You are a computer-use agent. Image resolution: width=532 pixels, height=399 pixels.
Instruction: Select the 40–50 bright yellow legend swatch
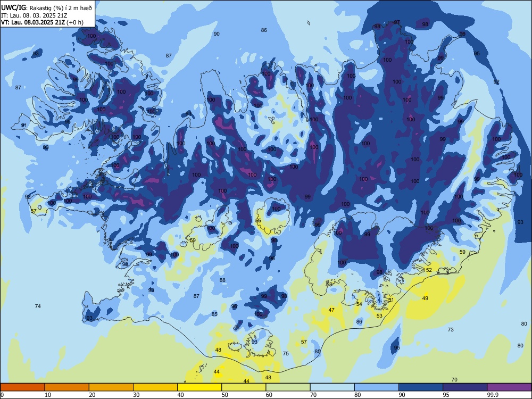pyautogui.click(x=199, y=387)
